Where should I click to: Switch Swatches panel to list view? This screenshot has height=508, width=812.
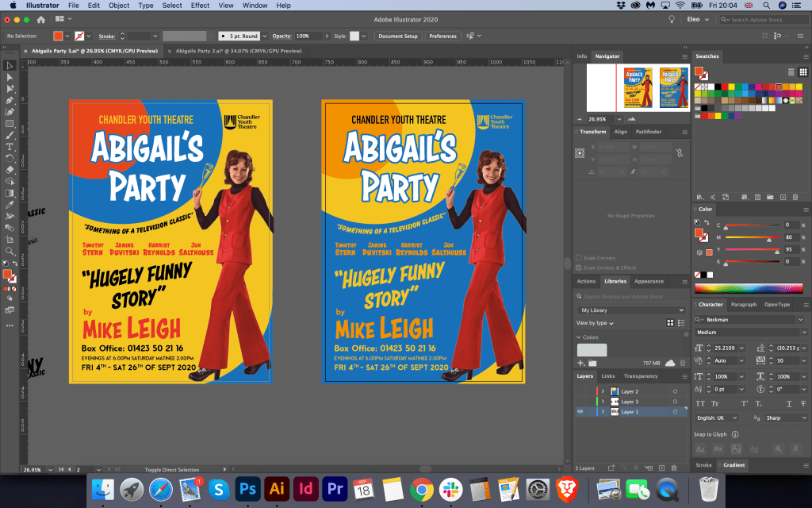pos(791,72)
